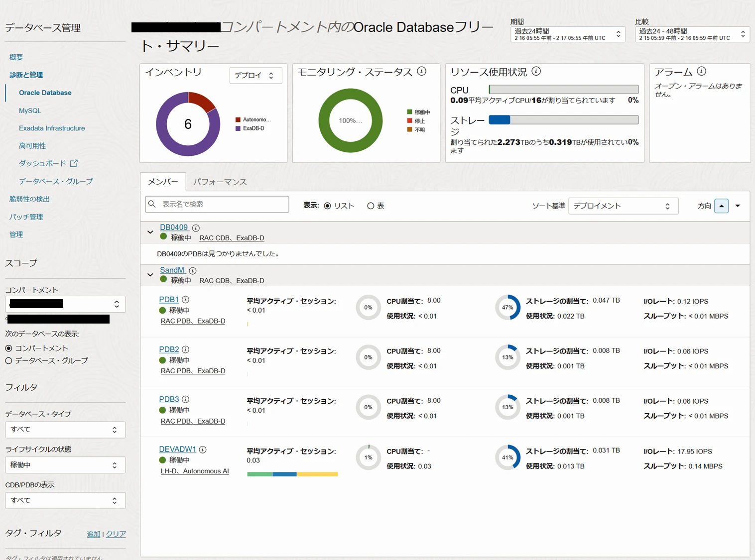Open データベース・グループ sidebar item
This screenshot has width=755, height=560.
56,181
